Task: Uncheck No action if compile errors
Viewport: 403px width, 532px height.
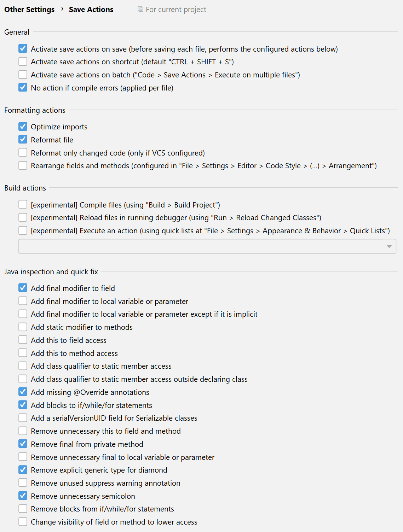Action: click(23, 88)
